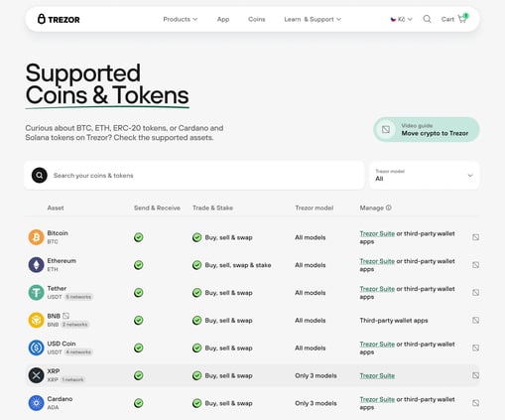Click the small icon next to BNB name

65,316
